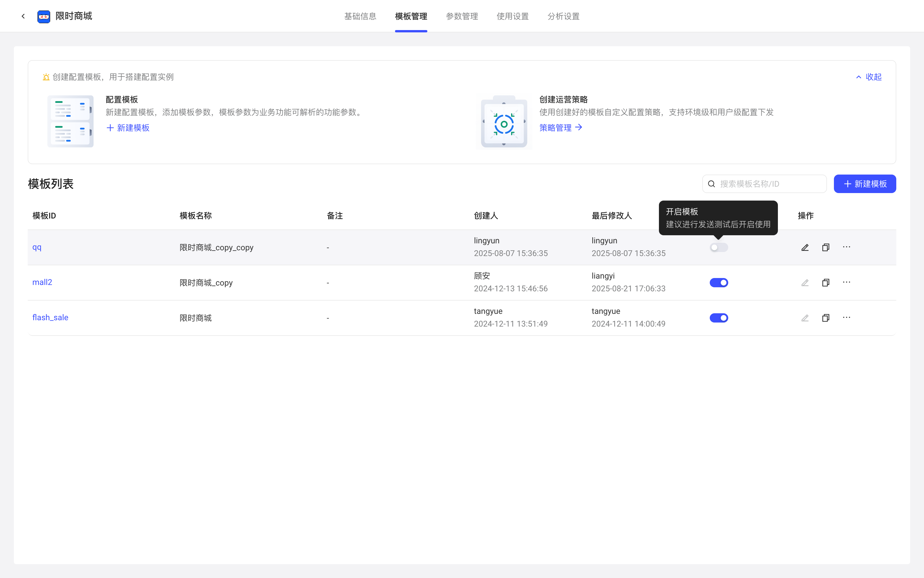Click creator 顾安 cell

[482, 276]
